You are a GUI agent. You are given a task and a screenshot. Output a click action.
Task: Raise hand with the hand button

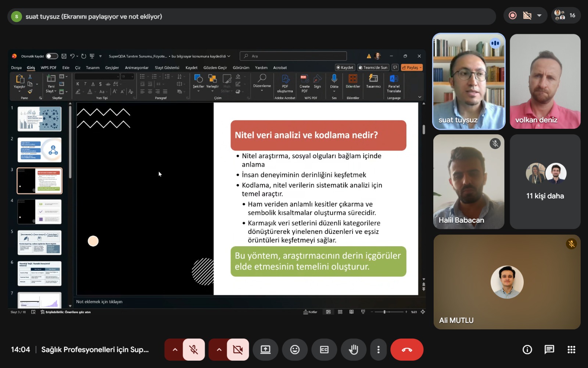[x=354, y=350]
